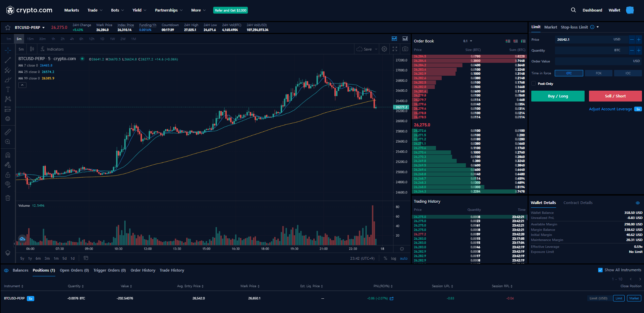This screenshot has width=644, height=313.
Task: Toggle wallet balance visibility eye icon
Action: click(x=638, y=203)
